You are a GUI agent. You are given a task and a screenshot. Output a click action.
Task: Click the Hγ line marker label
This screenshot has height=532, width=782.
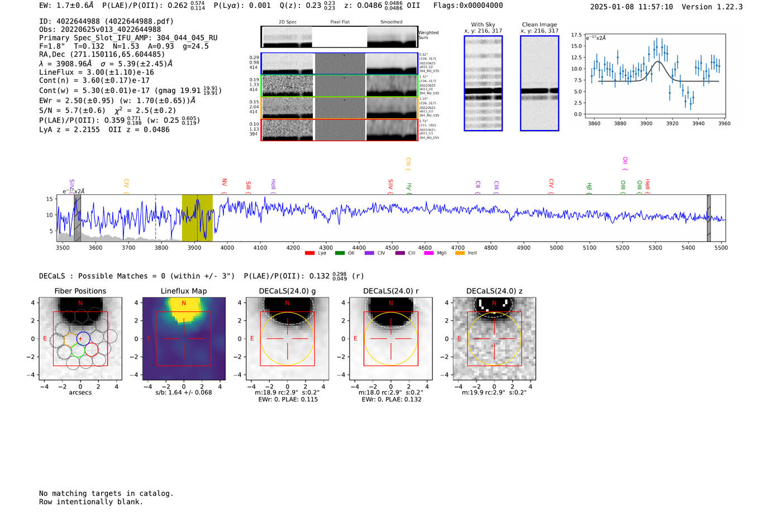click(x=409, y=188)
